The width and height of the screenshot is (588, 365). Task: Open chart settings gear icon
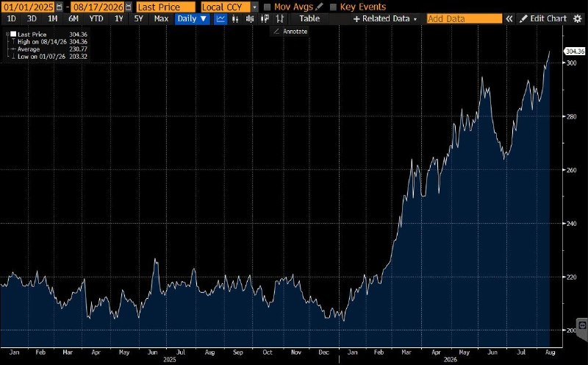click(x=578, y=19)
